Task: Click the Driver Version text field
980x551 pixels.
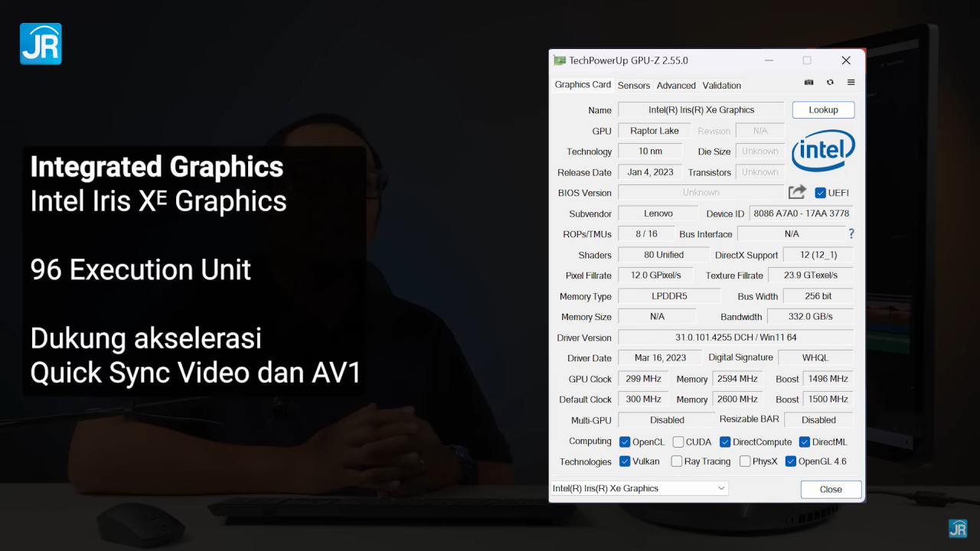Action: pos(735,337)
